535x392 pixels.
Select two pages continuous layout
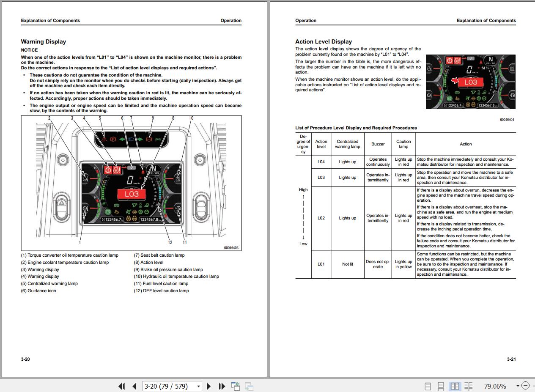point(468,386)
